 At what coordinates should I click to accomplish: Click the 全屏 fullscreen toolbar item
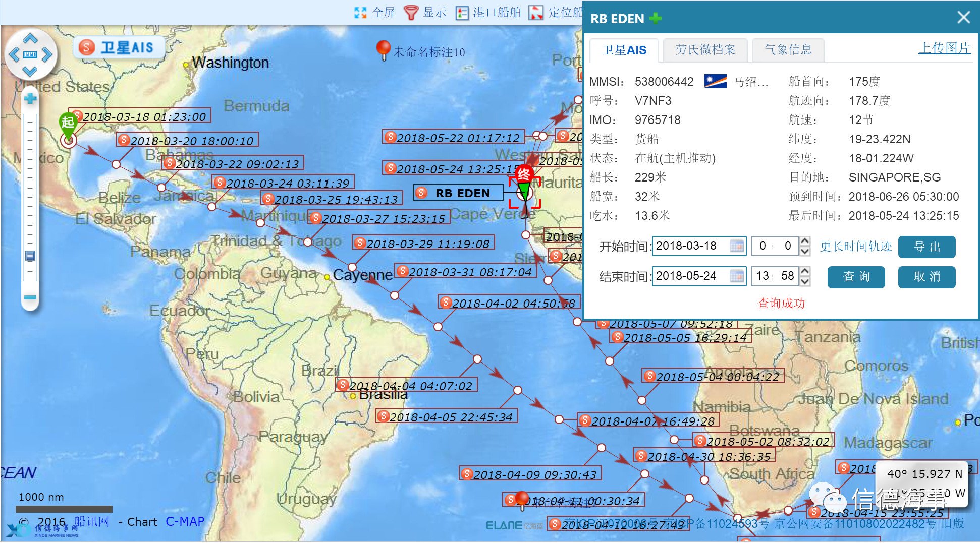(374, 12)
